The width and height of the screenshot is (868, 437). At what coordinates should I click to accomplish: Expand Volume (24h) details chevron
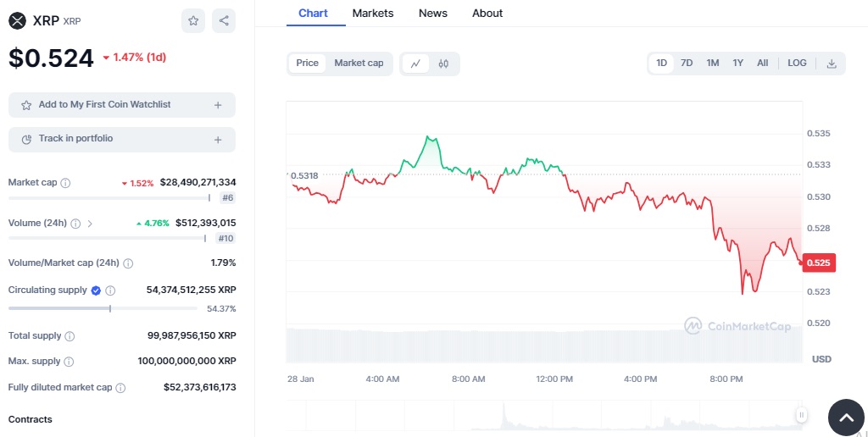90,224
